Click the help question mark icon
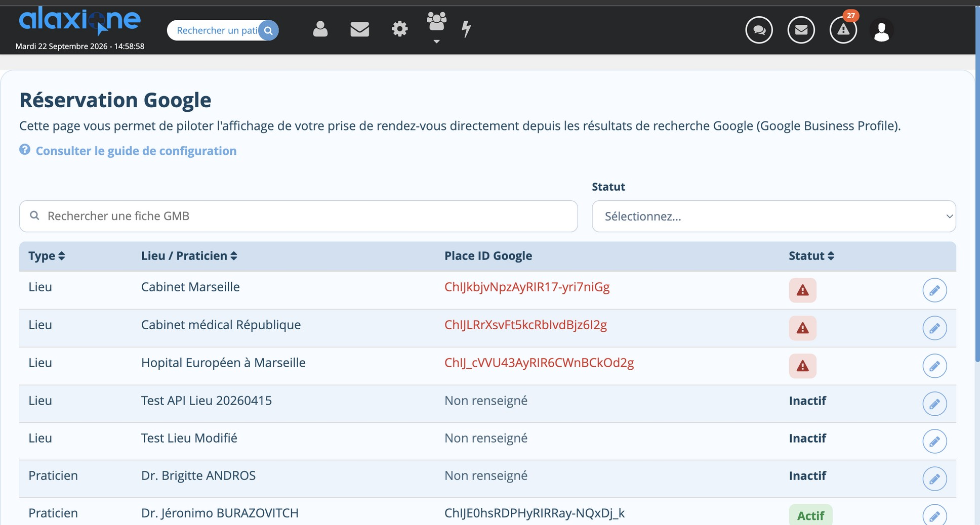The height and width of the screenshot is (525, 980). pos(25,150)
